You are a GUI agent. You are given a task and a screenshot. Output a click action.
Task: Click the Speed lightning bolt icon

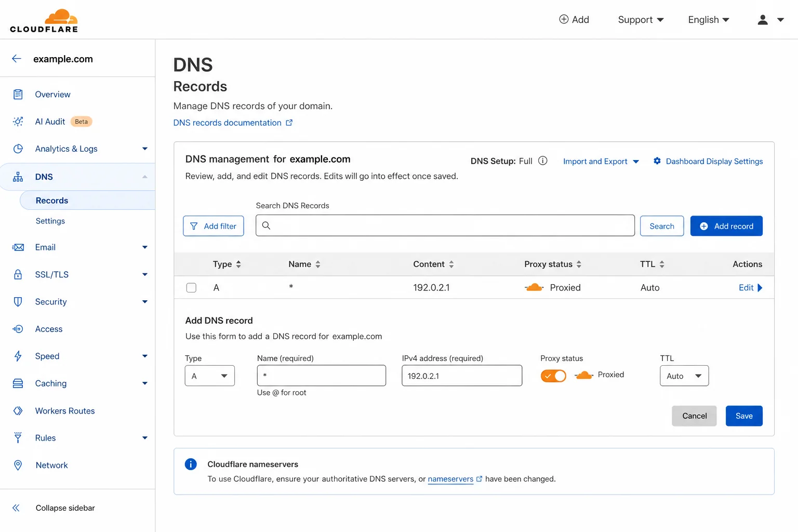[18, 356]
